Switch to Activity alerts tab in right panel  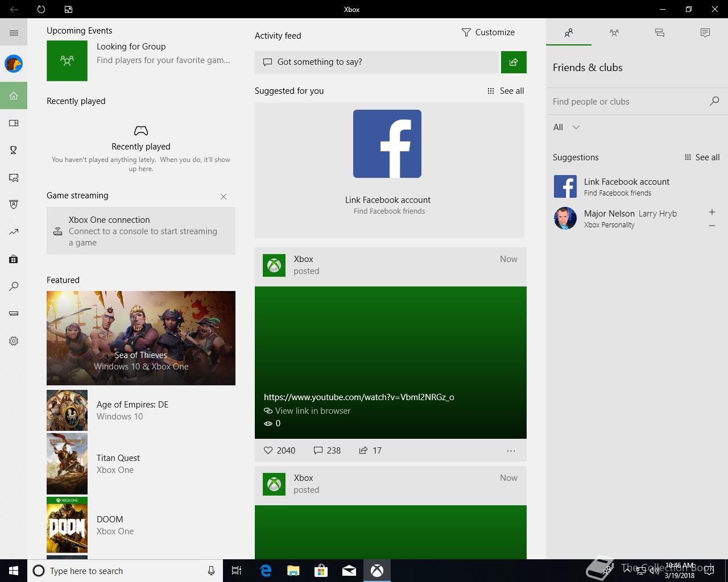(705, 33)
